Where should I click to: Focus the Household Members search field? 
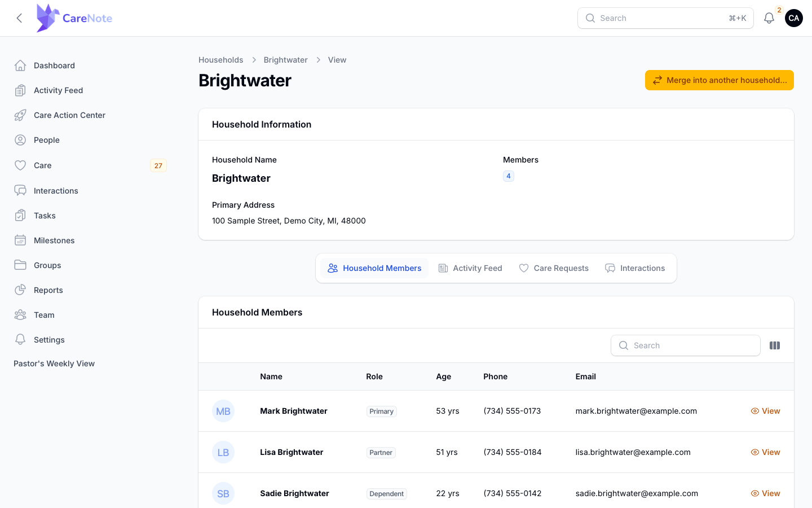686,345
